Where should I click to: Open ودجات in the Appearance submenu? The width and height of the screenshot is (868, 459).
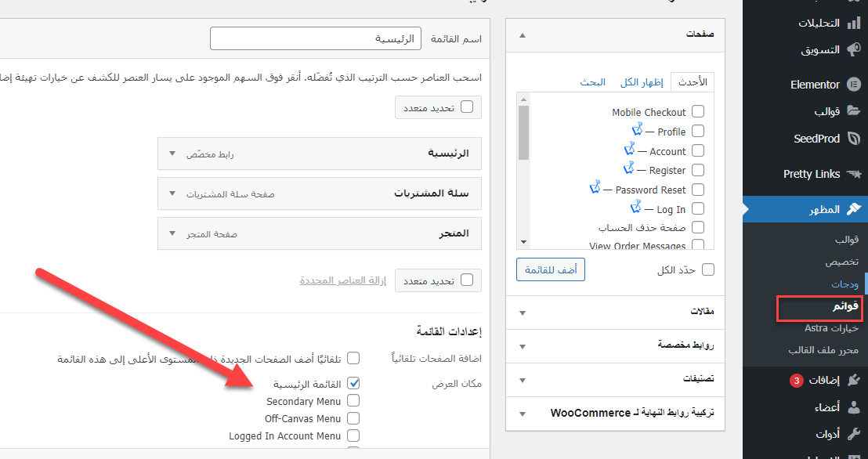click(845, 284)
